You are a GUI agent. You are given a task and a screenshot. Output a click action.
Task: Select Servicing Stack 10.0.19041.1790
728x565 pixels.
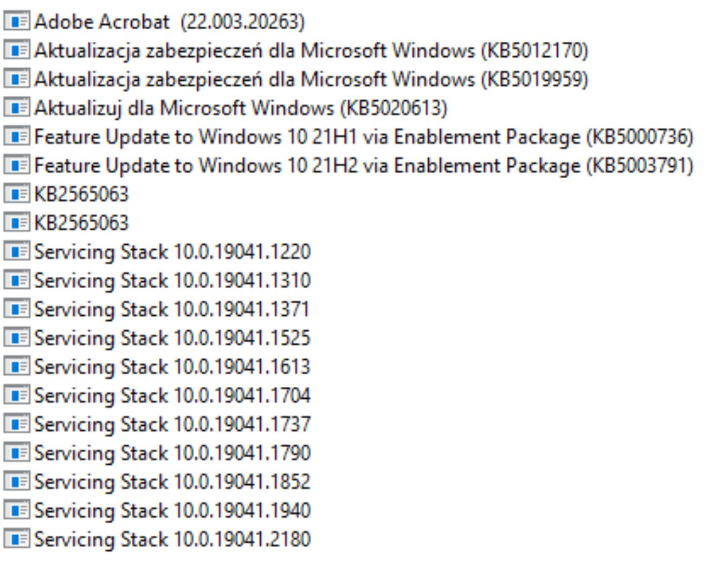tap(157, 453)
